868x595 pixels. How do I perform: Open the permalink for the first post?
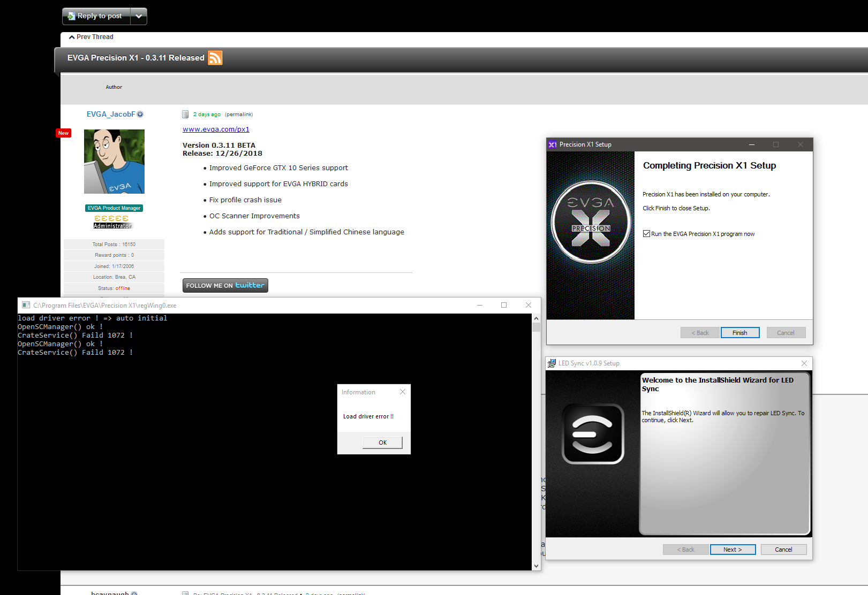[239, 115]
